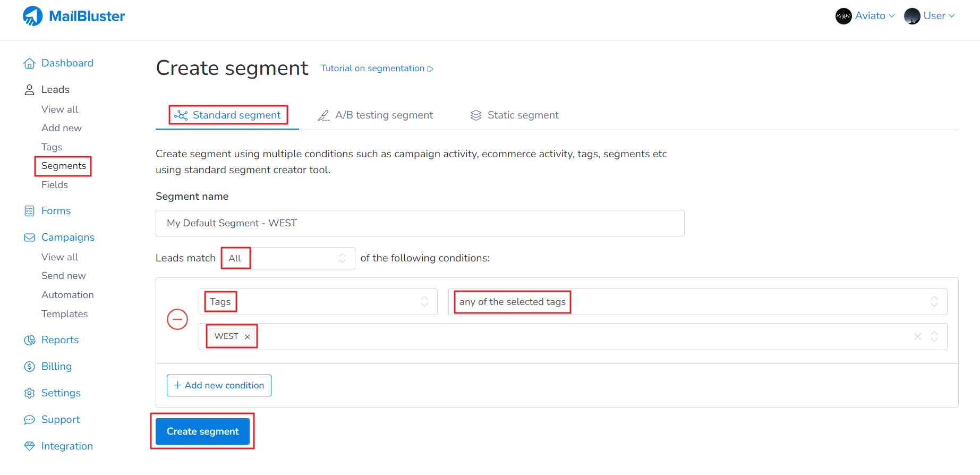Open Dashboard via the home icon
The height and width of the screenshot is (475, 980).
(29, 64)
